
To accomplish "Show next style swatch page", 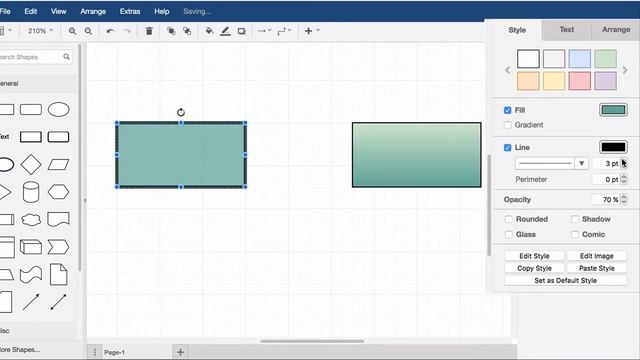I will 625,70.
